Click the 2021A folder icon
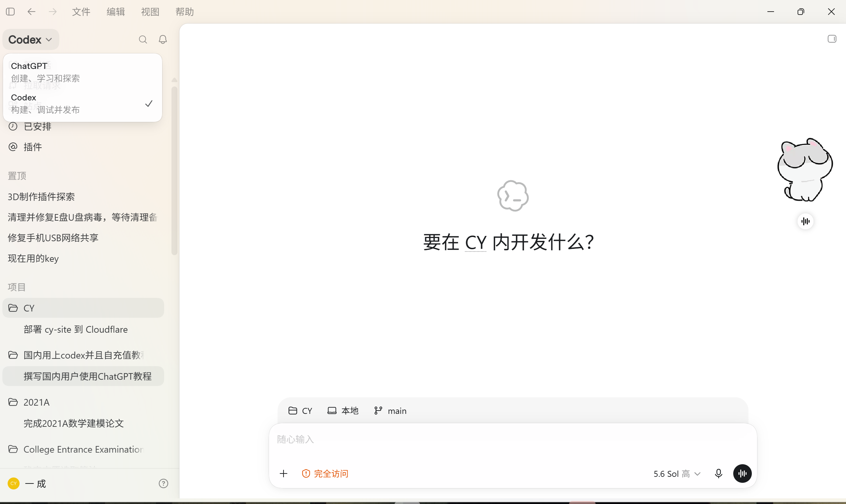The width and height of the screenshot is (846, 504). click(x=13, y=402)
